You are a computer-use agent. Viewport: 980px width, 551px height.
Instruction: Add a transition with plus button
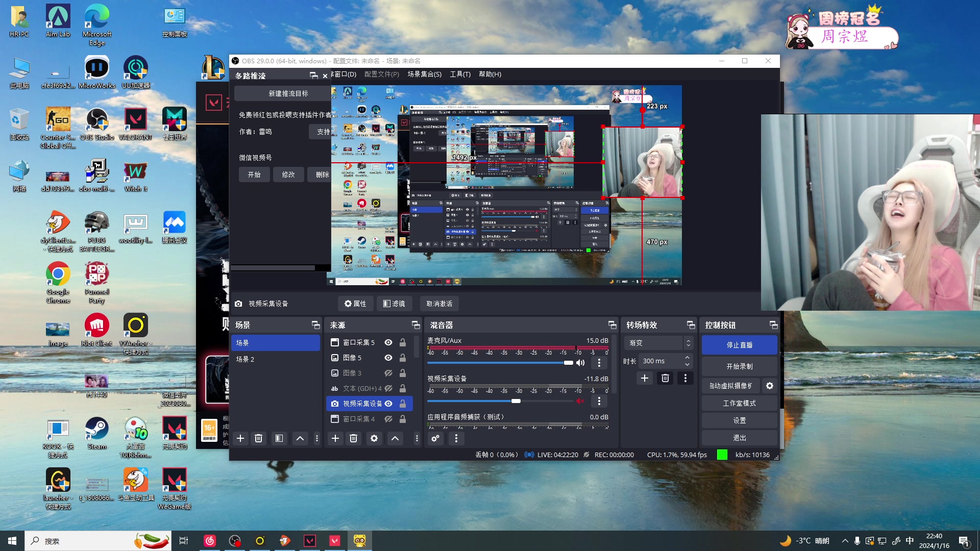point(645,378)
